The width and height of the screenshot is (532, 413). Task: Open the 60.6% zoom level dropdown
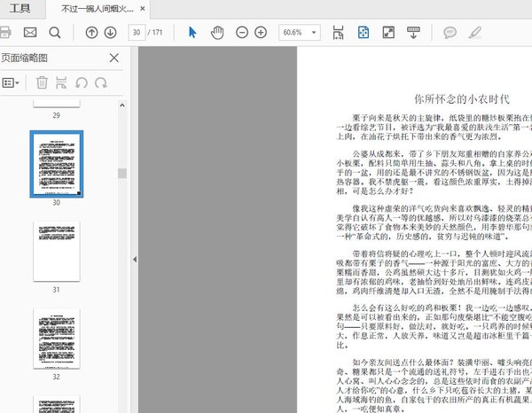pos(298,33)
